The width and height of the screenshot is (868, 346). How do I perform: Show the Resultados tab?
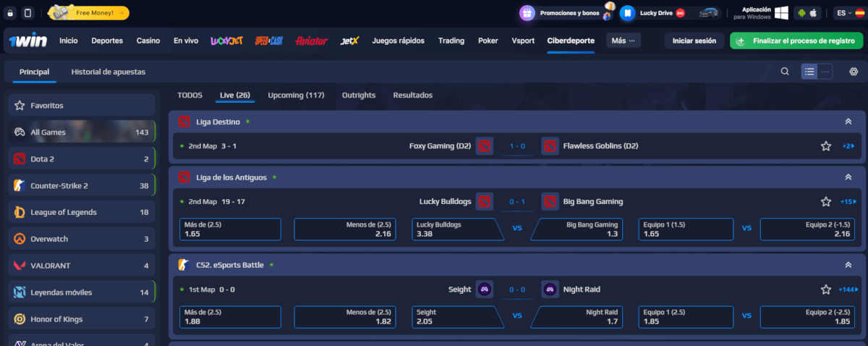tap(413, 95)
